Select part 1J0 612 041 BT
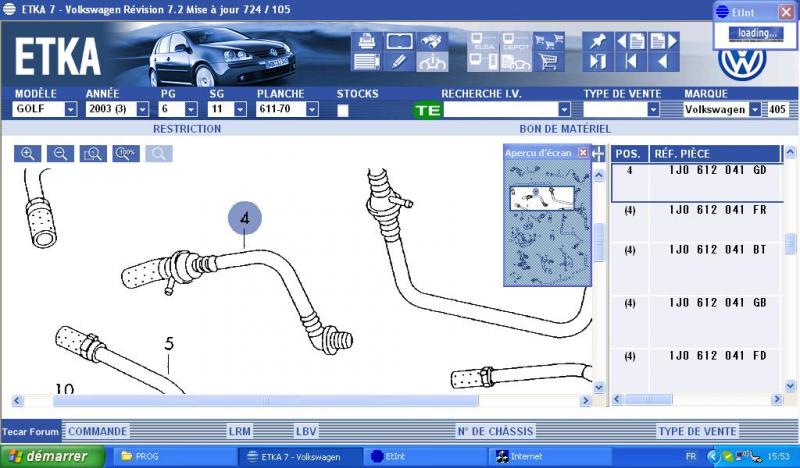Viewport: 800px width, 468px height. point(697,268)
